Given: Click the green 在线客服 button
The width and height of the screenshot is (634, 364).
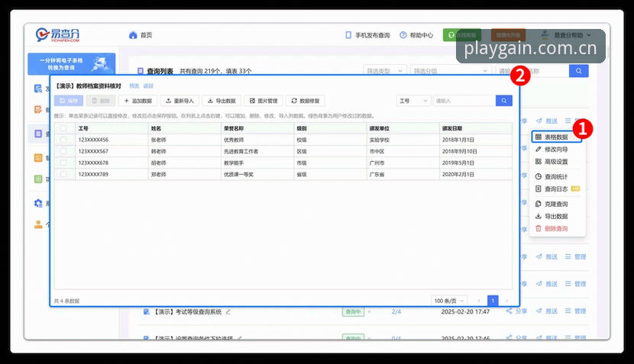Looking at the screenshot, I should point(462,35).
